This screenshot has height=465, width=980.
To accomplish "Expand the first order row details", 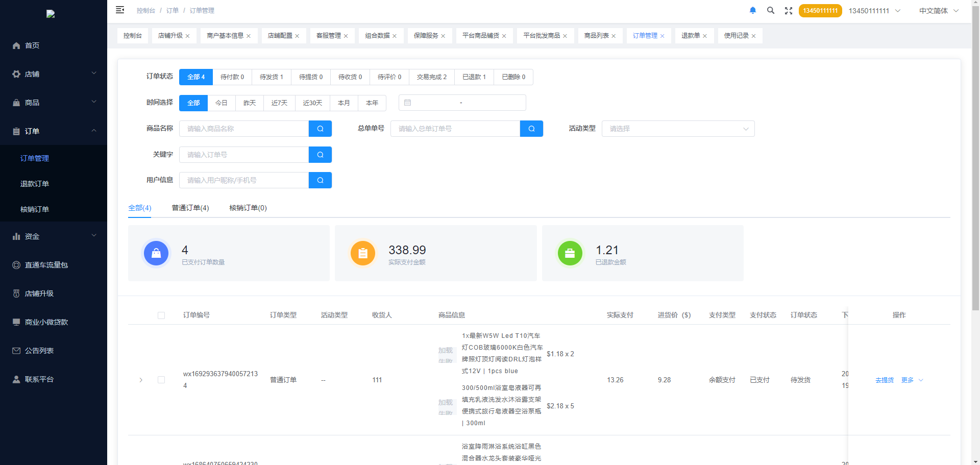I will [141, 380].
